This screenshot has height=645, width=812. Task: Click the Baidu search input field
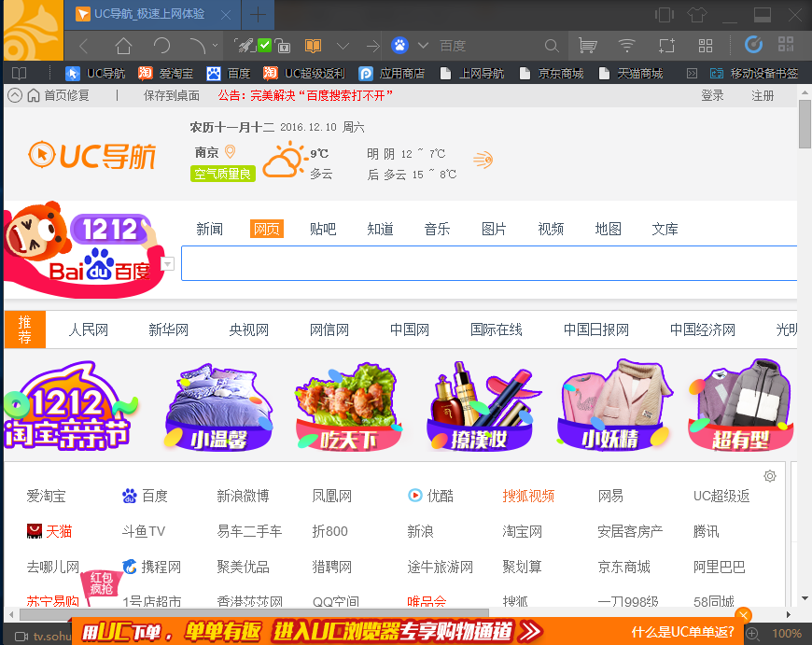489,264
